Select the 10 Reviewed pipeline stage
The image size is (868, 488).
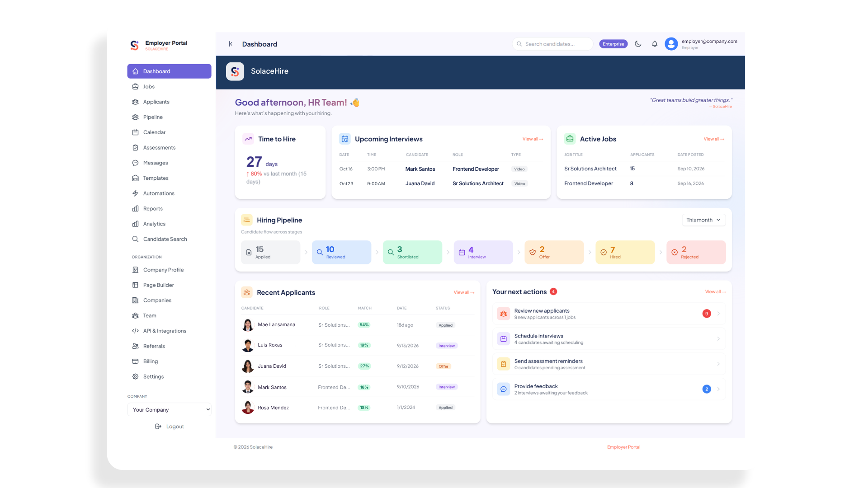click(x=341, y=252)
